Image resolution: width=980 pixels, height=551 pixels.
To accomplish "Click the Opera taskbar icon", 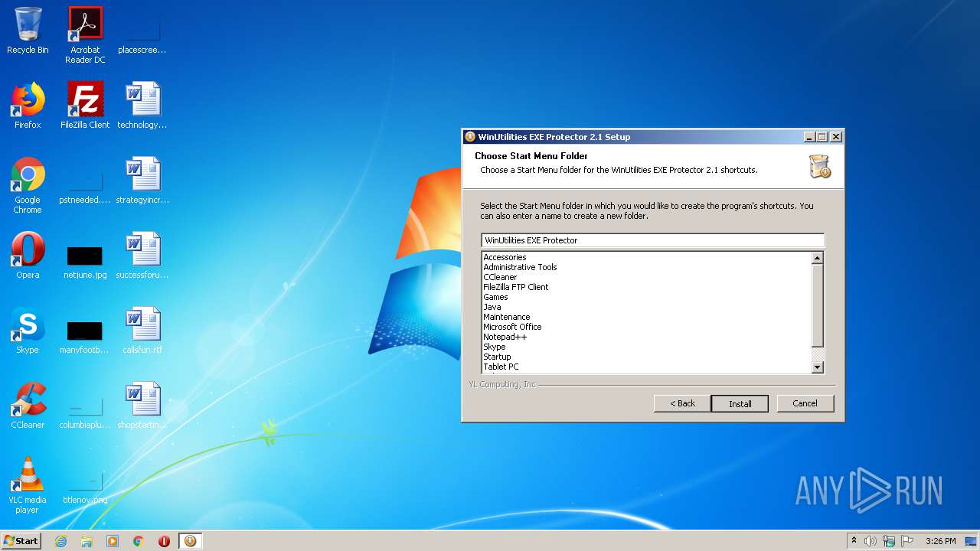I will click(164, 541).
